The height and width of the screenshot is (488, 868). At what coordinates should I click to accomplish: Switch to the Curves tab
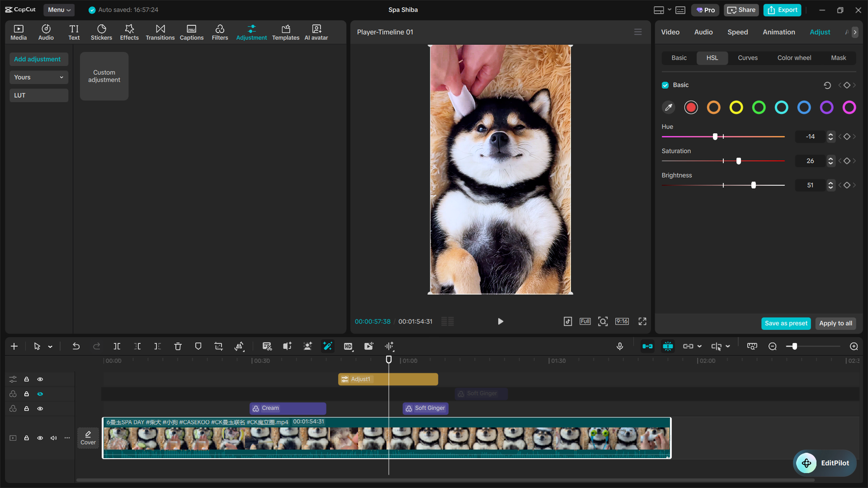[x=748, y=57]
